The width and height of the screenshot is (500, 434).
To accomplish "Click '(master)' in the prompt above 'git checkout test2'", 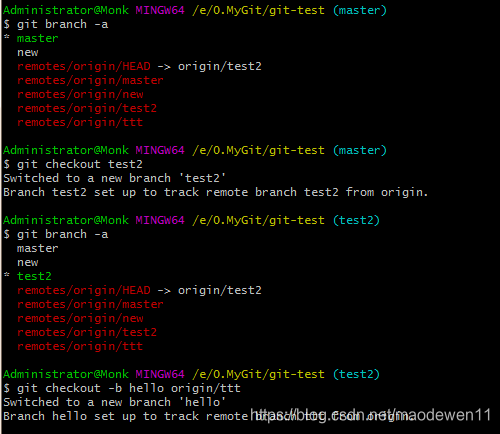I will (x=360, y=150).
